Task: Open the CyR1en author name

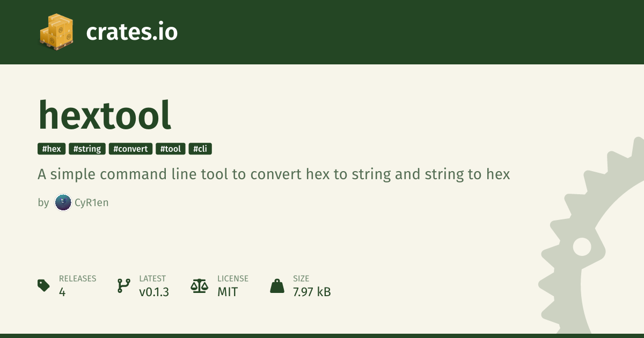Action: click(91, 203)
